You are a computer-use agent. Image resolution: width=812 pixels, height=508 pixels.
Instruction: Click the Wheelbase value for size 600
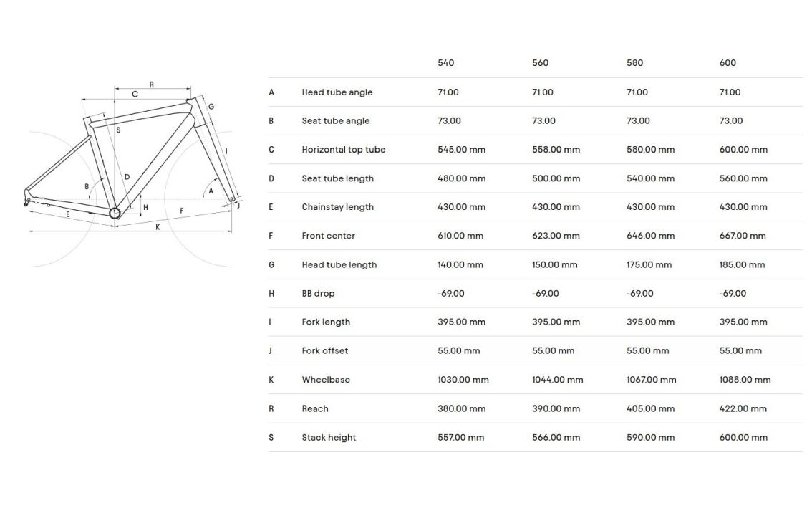[745, 380]
